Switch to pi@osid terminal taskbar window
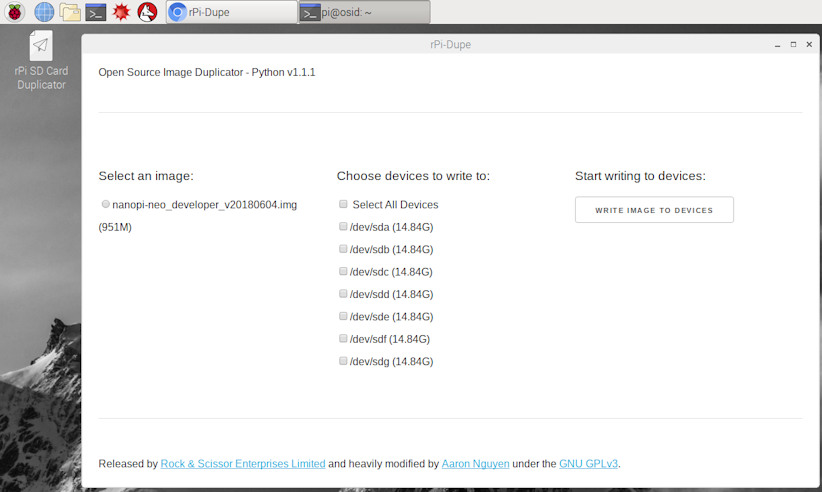Screen dimensions: 822x492 tap(365, 12)
